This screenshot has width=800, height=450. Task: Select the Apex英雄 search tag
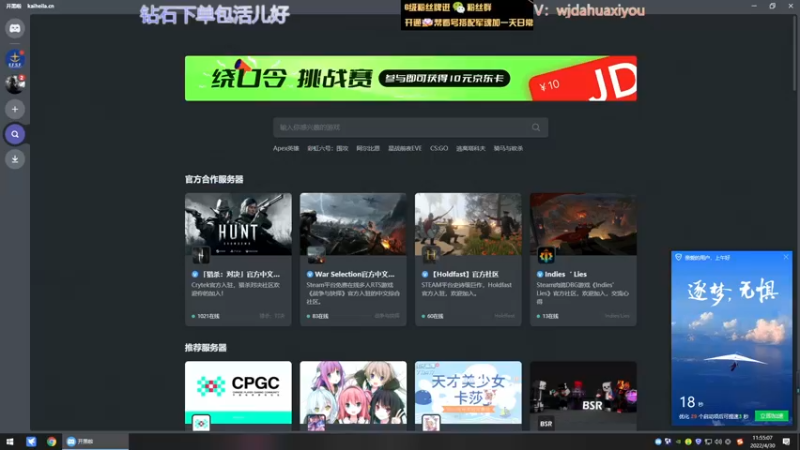coord(286,148)
